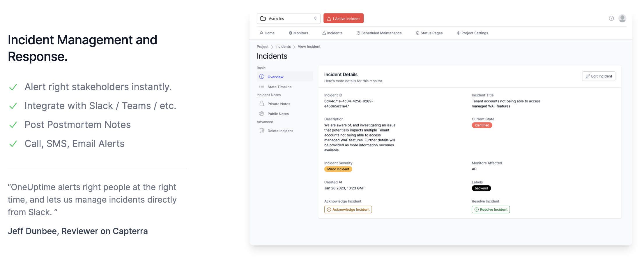Click the State Timeline list icon
The width and height of the screenshot is (644, 260).
point(262,87)
